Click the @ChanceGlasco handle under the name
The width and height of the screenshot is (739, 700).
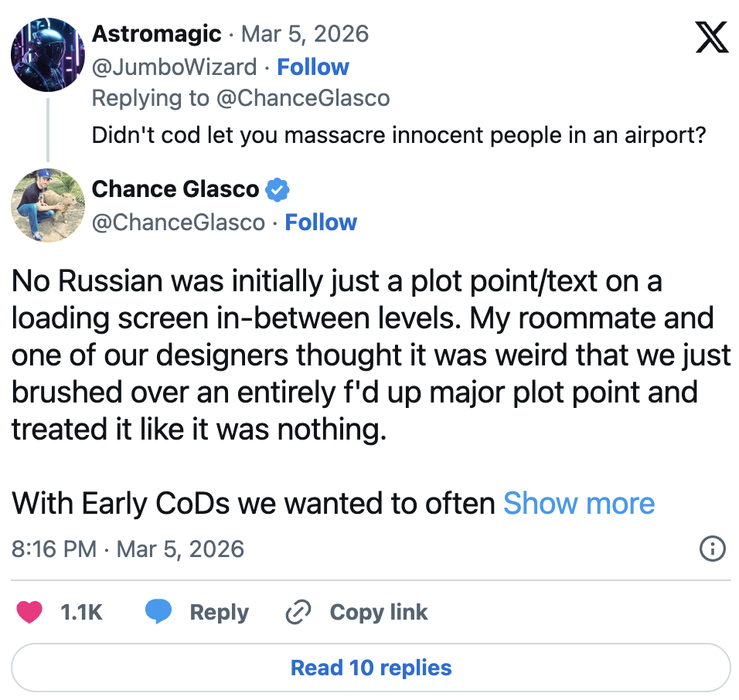coord(179,223)
